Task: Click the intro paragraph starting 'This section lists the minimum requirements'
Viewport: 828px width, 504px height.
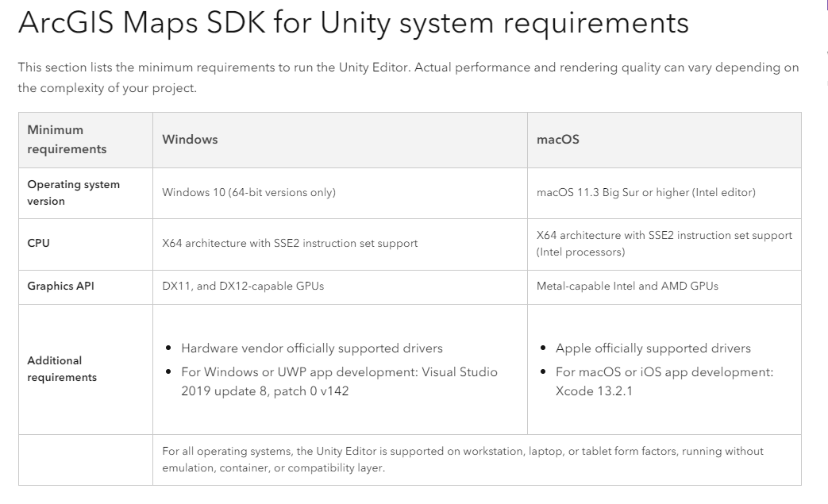Action: 408,78
